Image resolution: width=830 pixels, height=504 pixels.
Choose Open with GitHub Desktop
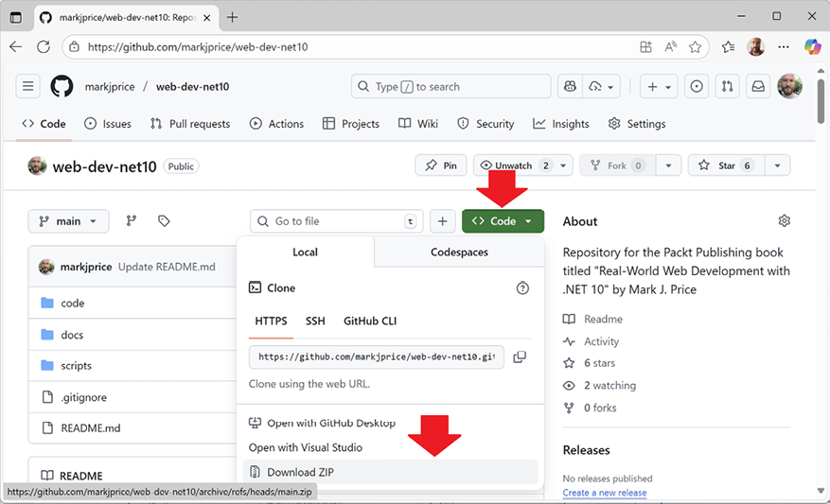click(x=322, y=423)
